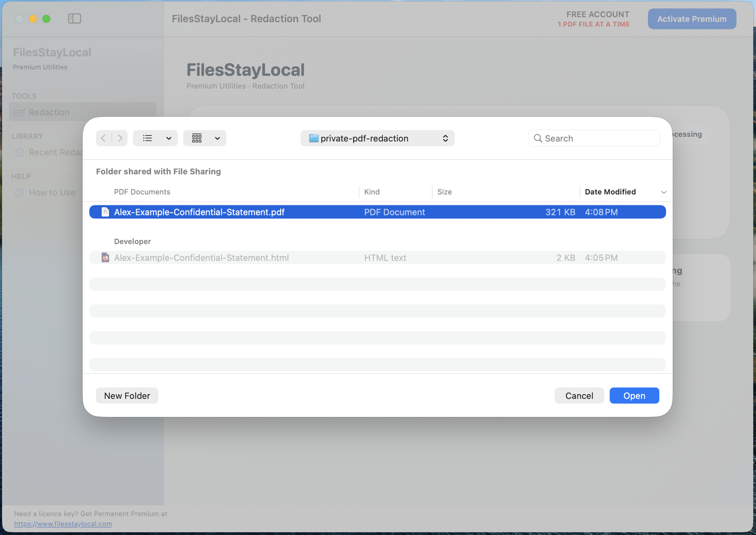Select the Redaction tool in sidebar

83,112
